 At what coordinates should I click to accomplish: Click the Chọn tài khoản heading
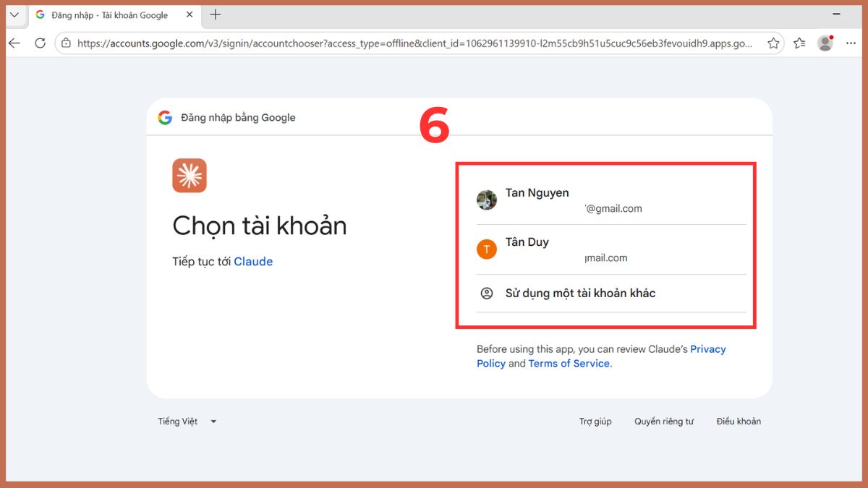260,226
